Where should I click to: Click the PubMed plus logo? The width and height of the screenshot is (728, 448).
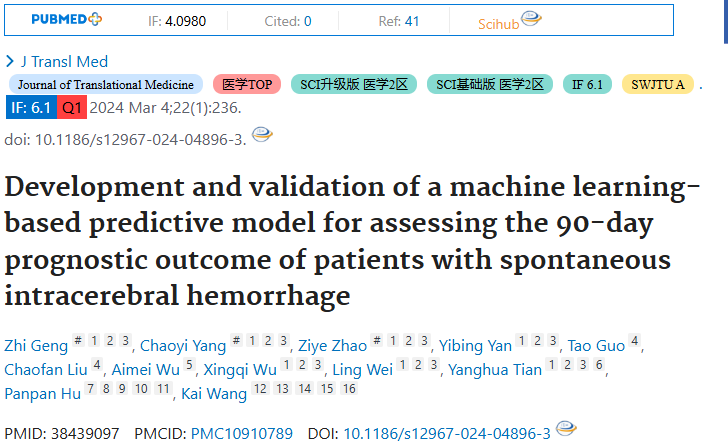coord(66,19)
